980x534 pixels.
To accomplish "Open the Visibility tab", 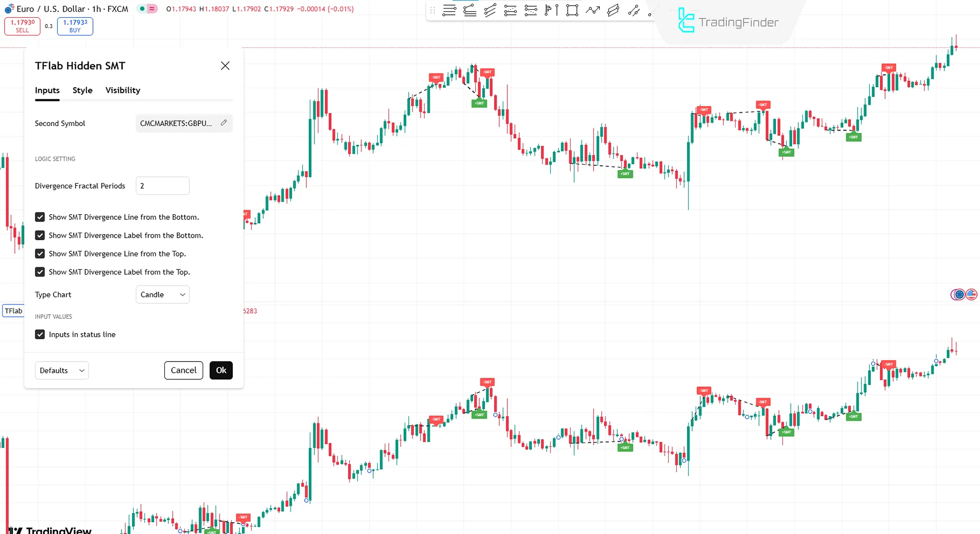I will 122,90.
